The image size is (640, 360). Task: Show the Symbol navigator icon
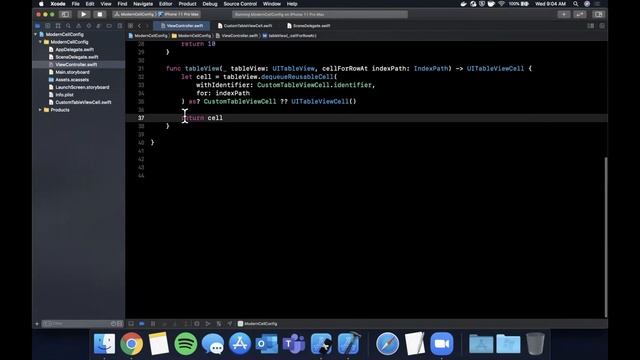[x=58, y=26]
